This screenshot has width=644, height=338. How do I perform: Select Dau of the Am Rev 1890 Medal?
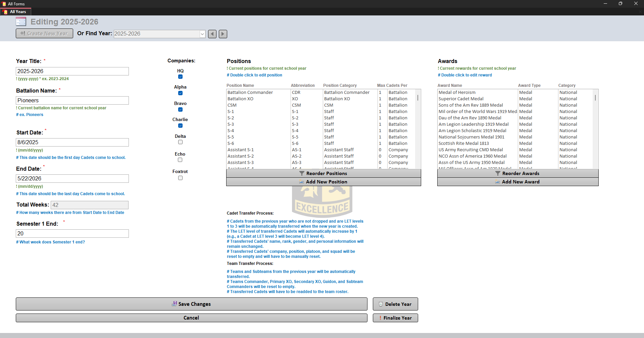(x=470, y=118)
